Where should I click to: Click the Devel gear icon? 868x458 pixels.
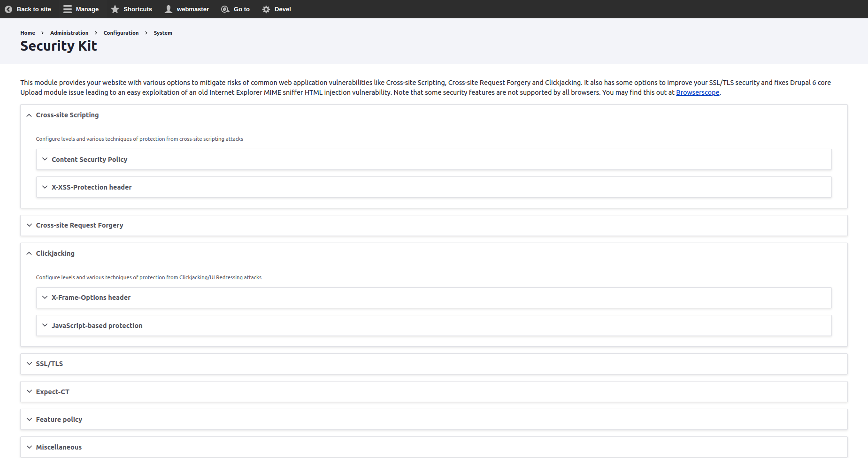coord(266,9)
